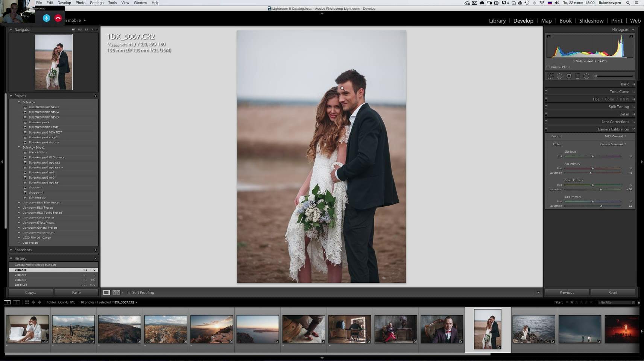The image size is (644, 361).
Task: Go back to previous photo source
Action: coord(33,302)
